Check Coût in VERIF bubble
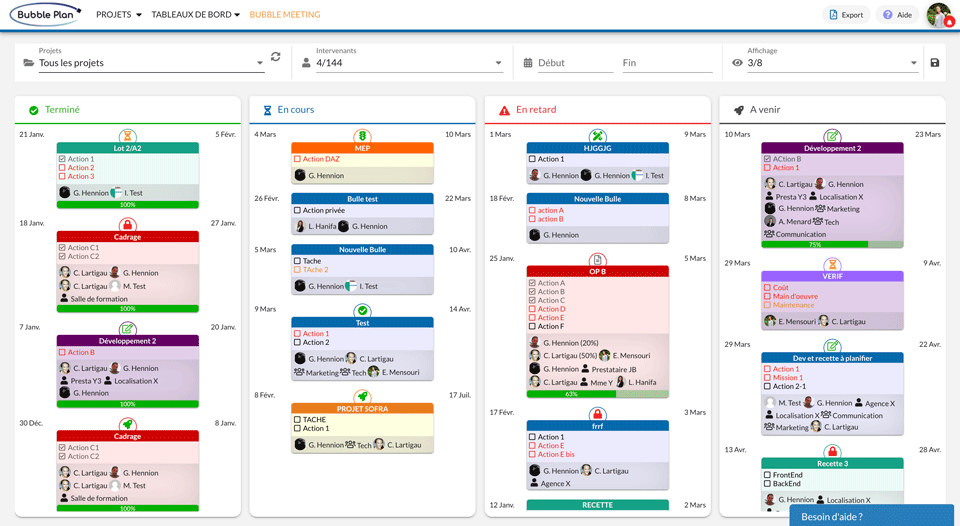The width and height of the screenshot is (960, 526). (767, 287)
